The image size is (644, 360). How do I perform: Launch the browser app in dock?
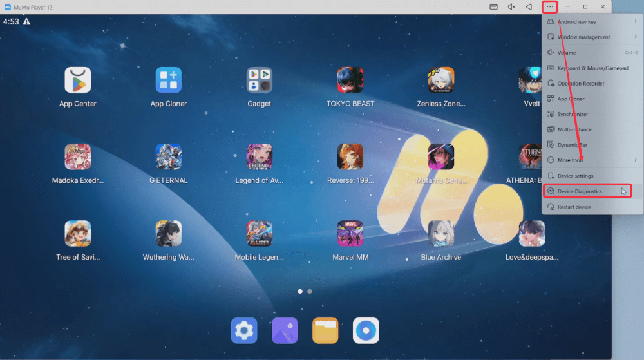click(366, 330)
